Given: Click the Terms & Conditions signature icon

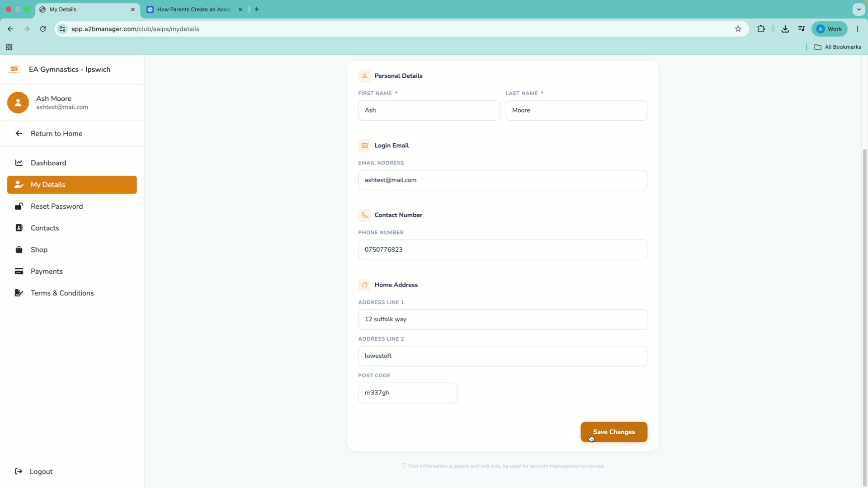Looking at the screenshot, I should point(19,293).
